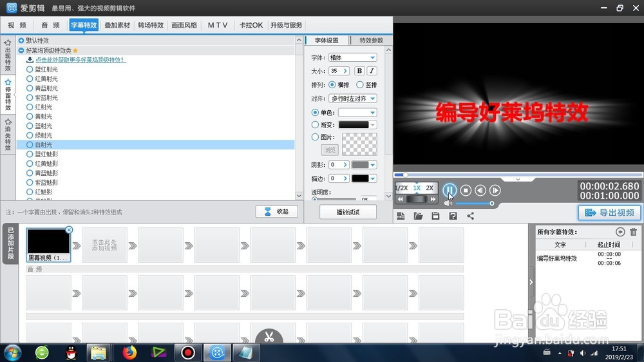Delete subtitle effect with trash icon
The width and height of the screenshot is (644, 362).
tap(633, 232)
